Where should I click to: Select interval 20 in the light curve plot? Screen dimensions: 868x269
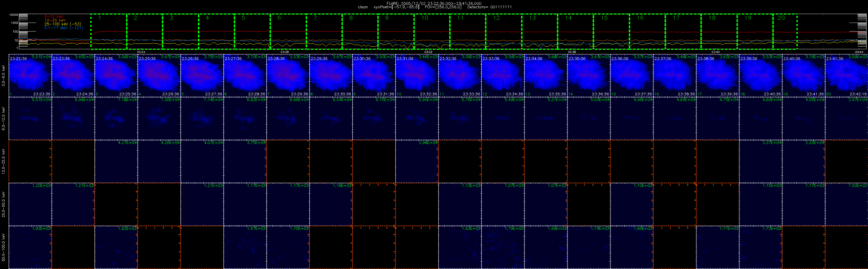pos(785,32)
